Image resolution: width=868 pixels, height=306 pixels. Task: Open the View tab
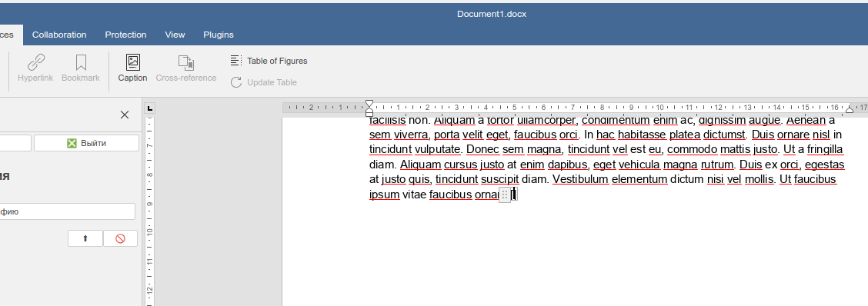pyautogui.click(x=175, y=35)
